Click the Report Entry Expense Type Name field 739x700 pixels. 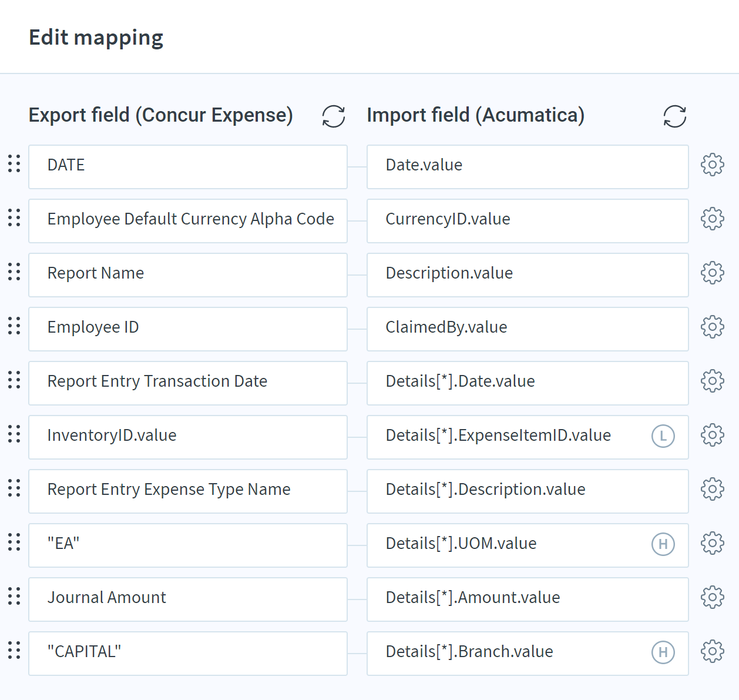[x=188, y=491]
